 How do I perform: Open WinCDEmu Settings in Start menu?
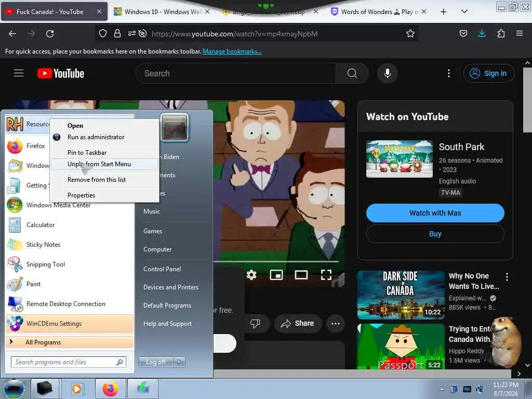[x=70, y=323]
